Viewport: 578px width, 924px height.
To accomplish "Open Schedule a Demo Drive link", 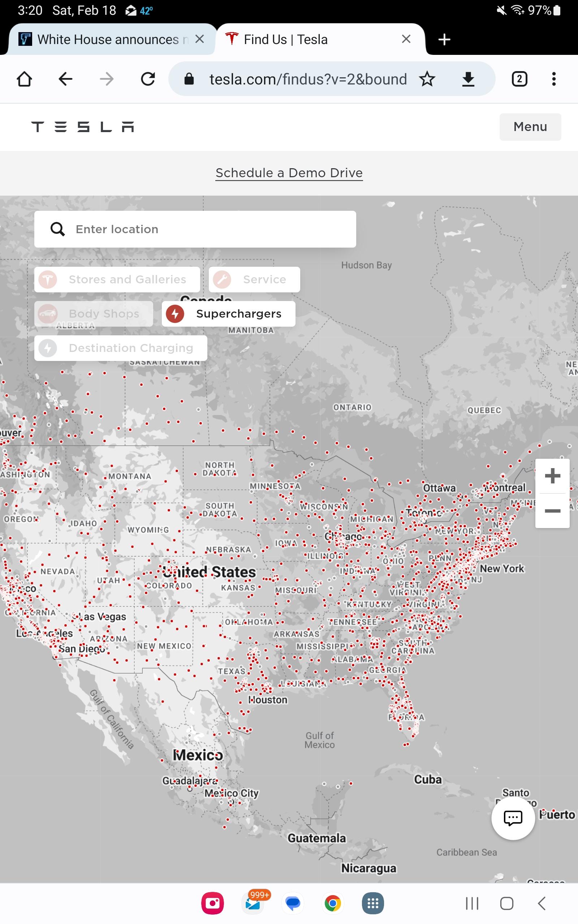I will 289,173.
